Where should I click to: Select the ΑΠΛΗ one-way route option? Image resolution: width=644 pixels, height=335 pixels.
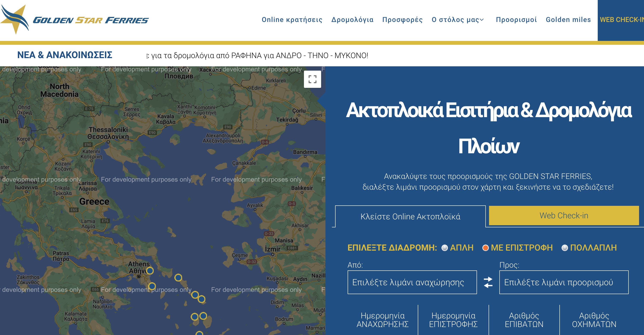coord(444,248)
